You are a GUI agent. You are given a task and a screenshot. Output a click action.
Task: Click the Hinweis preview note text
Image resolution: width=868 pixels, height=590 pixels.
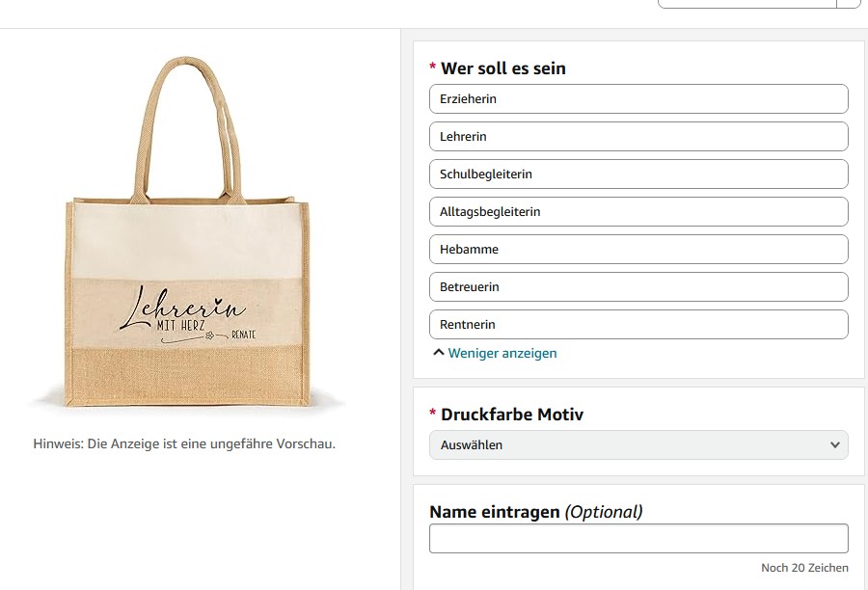(184, 443)
